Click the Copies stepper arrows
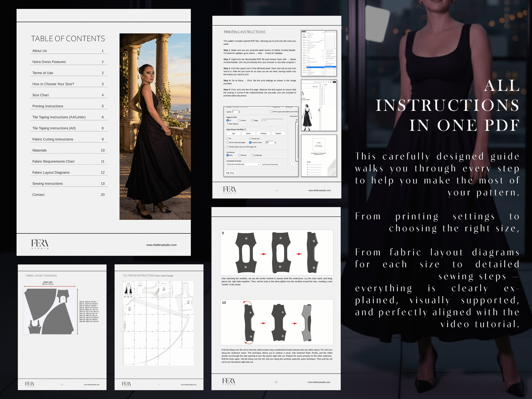The height and width of the screenshot is (399, 532). tap(239, 112)
